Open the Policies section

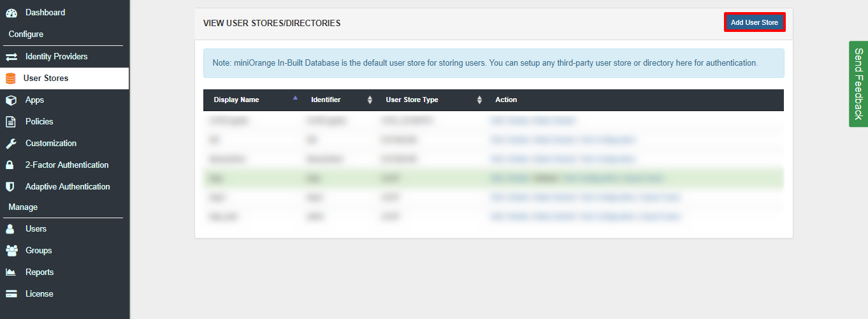point(40,121)
